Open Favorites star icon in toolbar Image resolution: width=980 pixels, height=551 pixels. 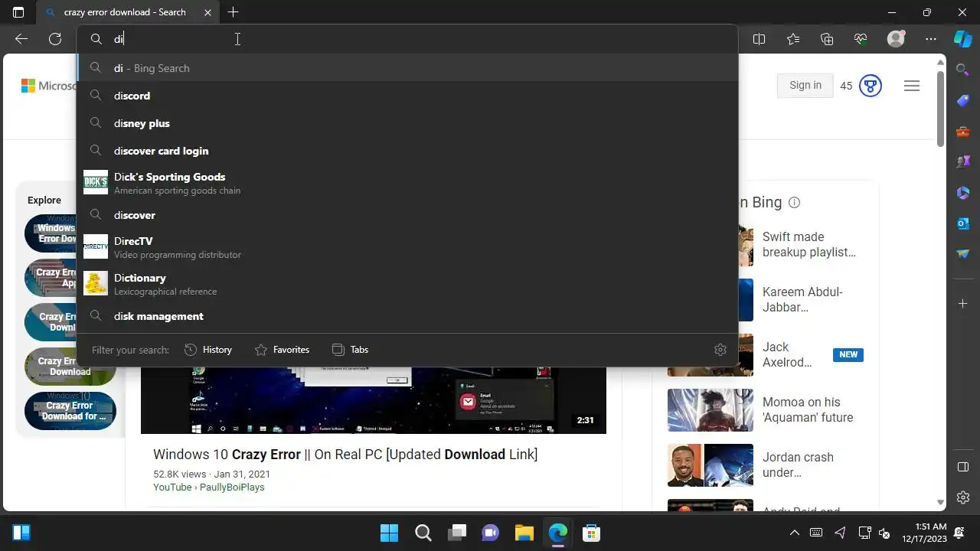click(x=792, y=39)
